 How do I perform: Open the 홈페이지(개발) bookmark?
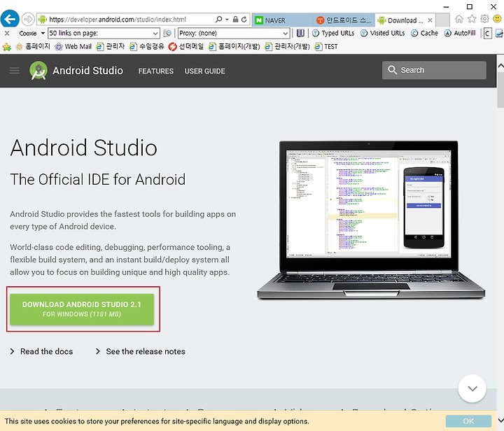coord(234,47)
